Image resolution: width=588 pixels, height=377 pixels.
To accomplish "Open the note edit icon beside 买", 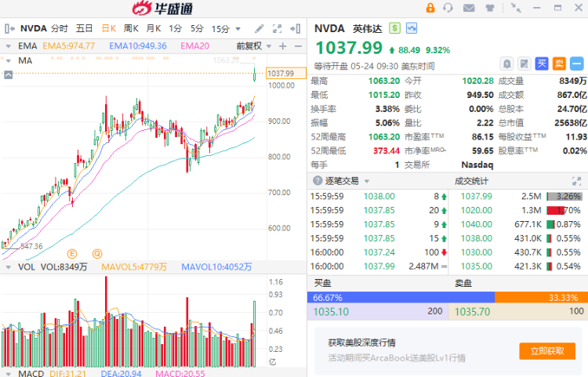I will (524, 63).
